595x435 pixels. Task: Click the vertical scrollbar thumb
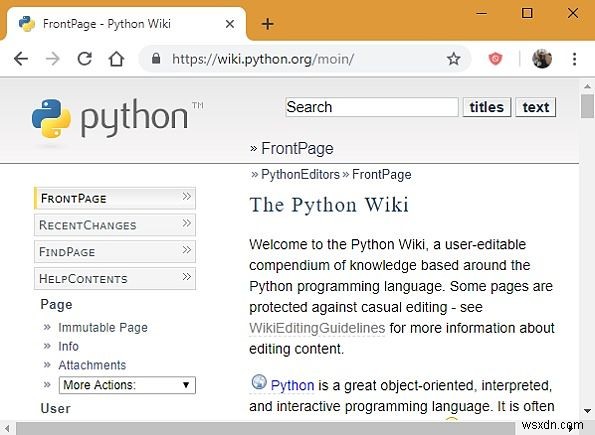pyautogui.click(x=587, y=106)
